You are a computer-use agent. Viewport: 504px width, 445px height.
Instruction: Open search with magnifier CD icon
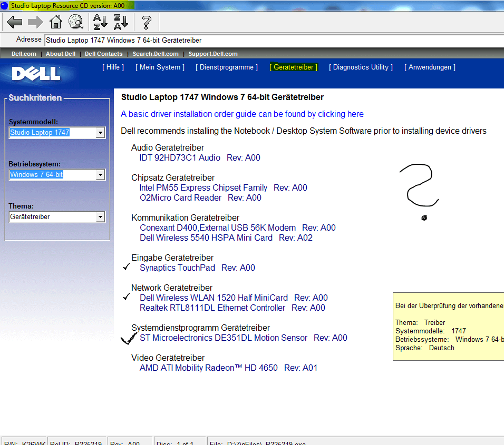tap(76, 22)
